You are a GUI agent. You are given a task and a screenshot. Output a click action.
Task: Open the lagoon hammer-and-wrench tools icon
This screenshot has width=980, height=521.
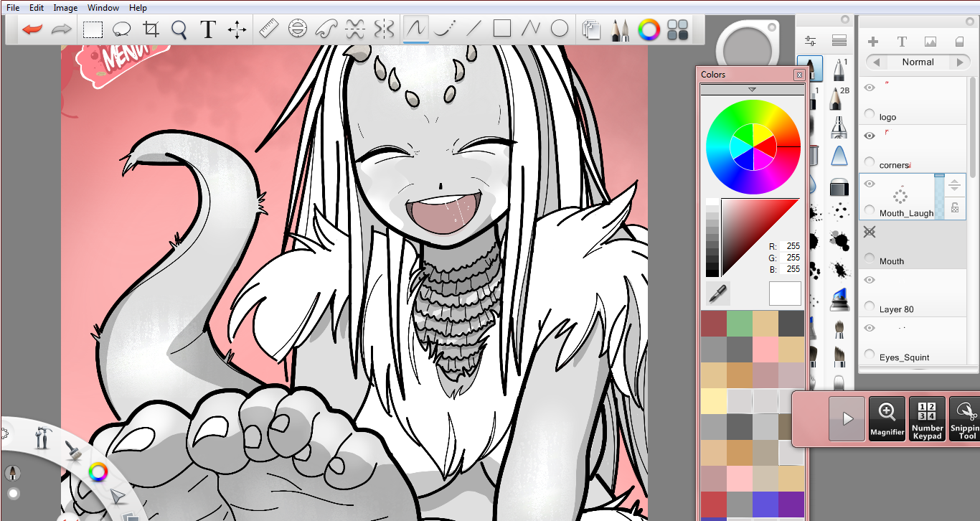42,438
